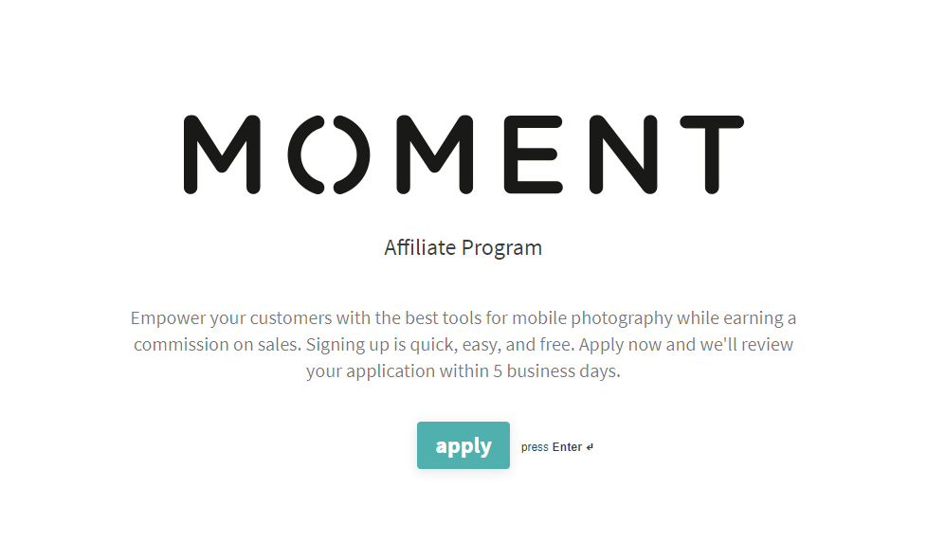The image size is (945, 560).
Task: Click the text 5 business days
Action: click(x=557, y=371)
